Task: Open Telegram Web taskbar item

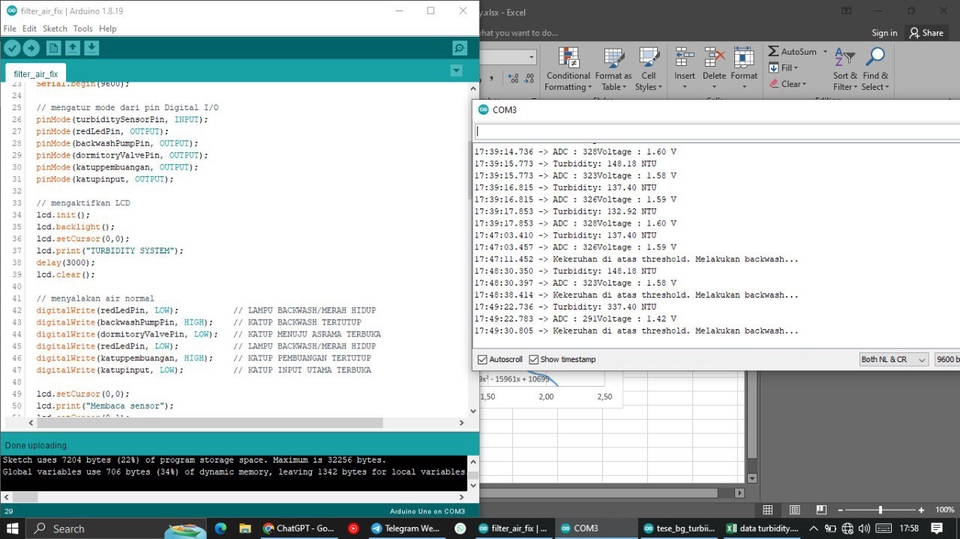Action: coord(405,528)
